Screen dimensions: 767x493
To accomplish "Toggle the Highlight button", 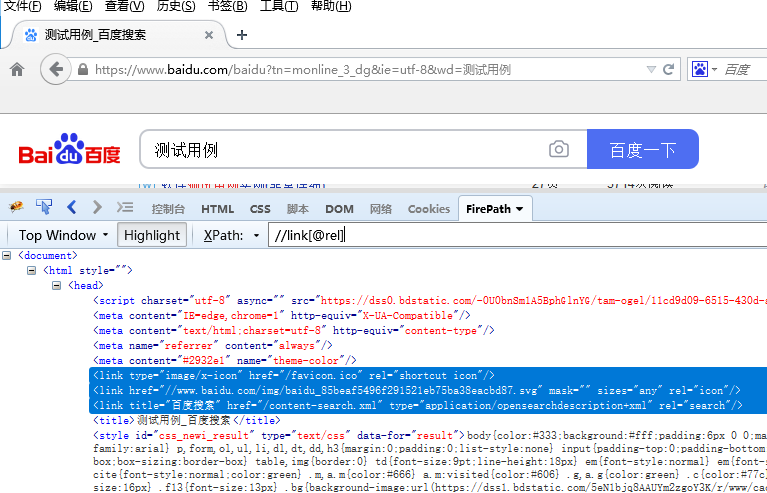I will [152, 235].
